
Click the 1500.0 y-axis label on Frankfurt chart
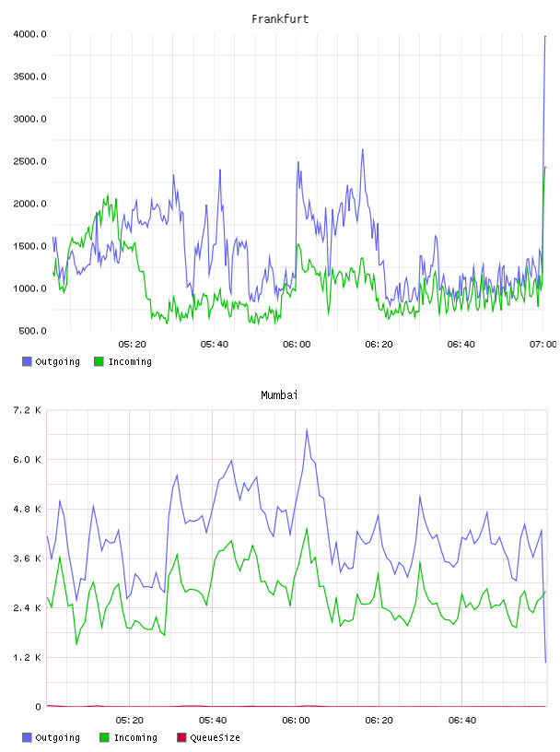29,246
